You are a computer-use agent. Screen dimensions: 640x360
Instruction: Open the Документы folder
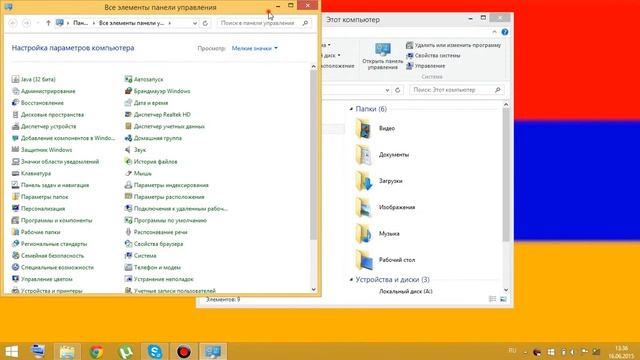[x=382, y=155]
